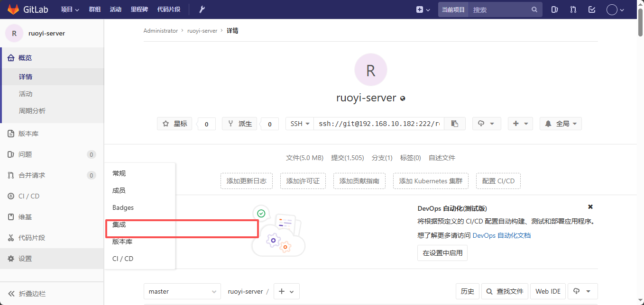Open 合并请求 in the left sidebar
The width and height of the screenshot is (644, 305).
point(52,175)
